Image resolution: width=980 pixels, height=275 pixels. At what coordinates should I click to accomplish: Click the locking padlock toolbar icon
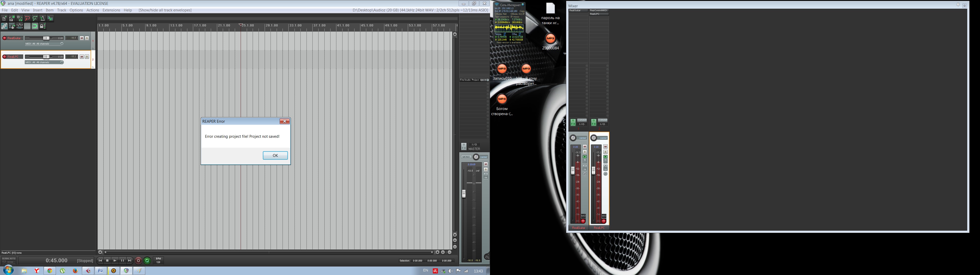[x=42, y=26]
